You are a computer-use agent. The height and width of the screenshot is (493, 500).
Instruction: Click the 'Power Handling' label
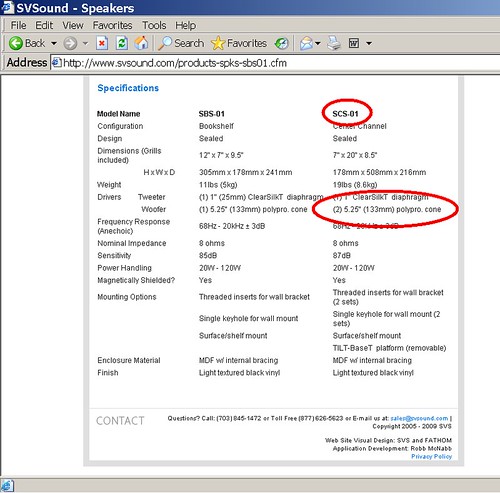(x=124, y=268)
